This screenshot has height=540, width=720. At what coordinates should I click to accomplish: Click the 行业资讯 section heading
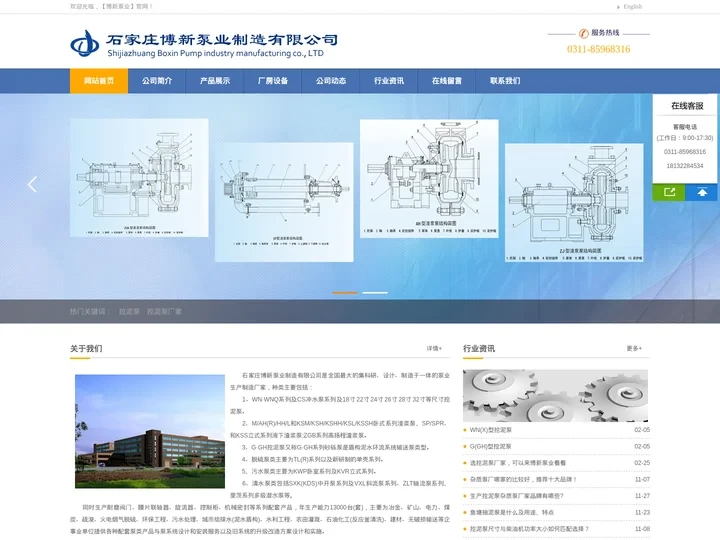479,349
